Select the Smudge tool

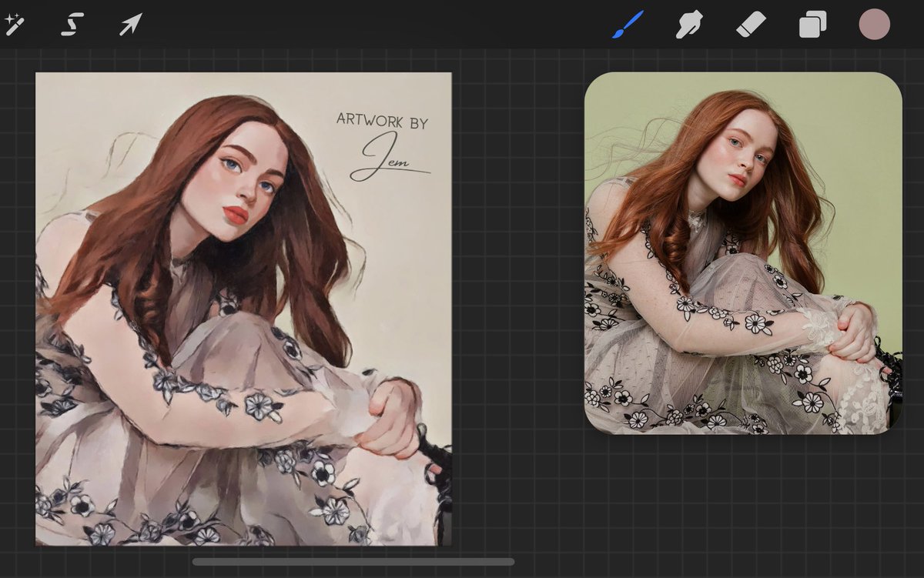click(689, 25)
